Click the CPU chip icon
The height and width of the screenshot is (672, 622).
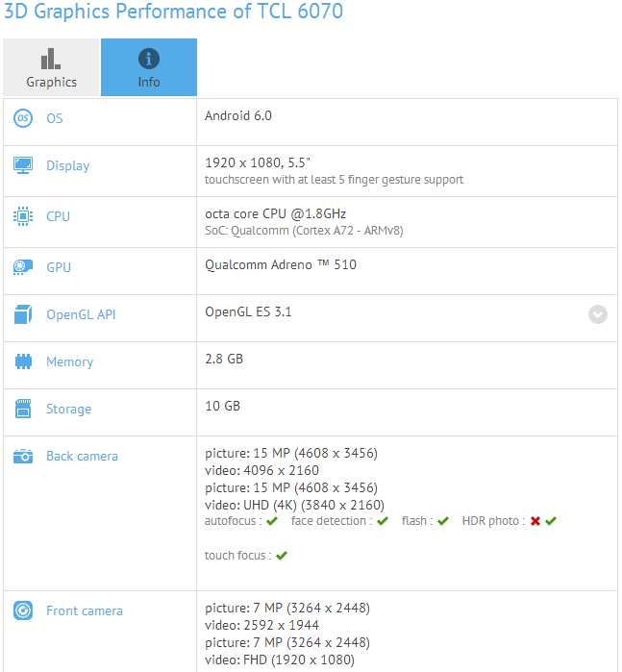pyautogui.click(x=23, y=216)
